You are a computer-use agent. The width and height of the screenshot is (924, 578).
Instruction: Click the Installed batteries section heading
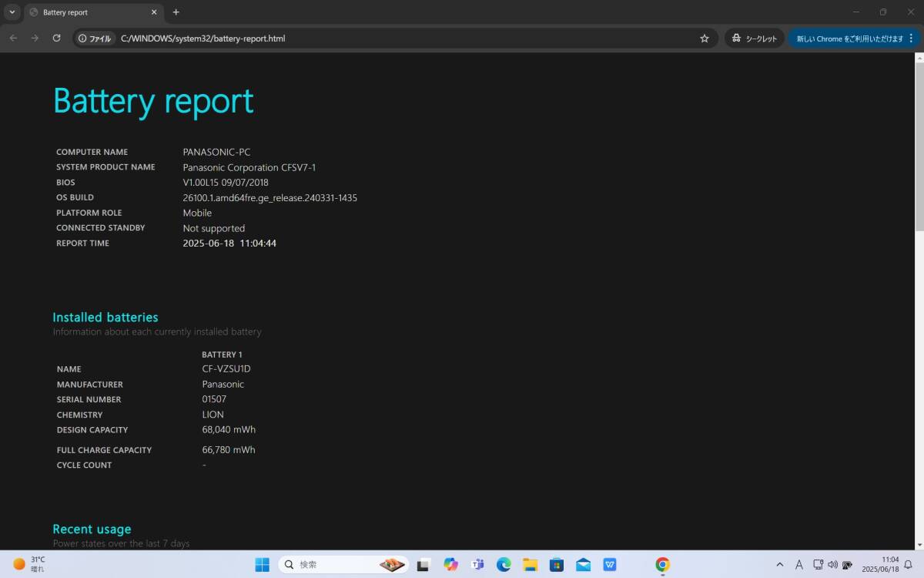point(105,317)
